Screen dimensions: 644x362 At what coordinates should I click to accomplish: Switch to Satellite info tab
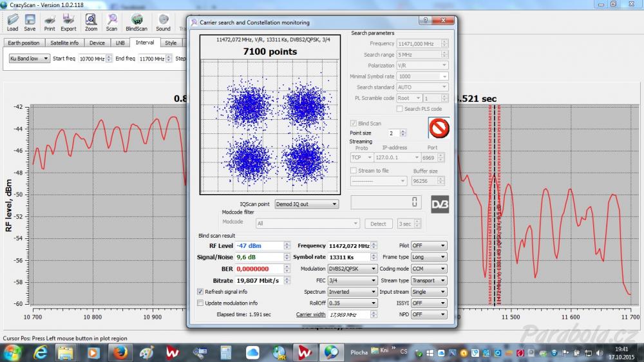pyautogui.click(x=64, y=43)
